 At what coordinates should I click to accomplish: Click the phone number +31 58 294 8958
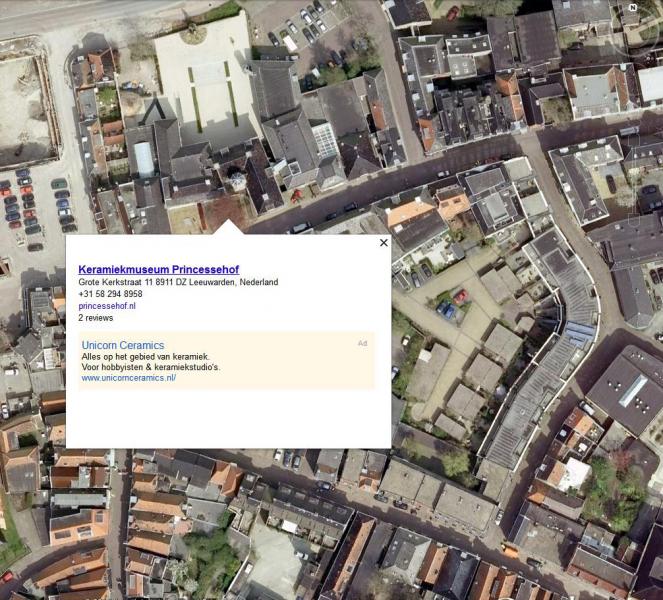click(x=110, y=294)
